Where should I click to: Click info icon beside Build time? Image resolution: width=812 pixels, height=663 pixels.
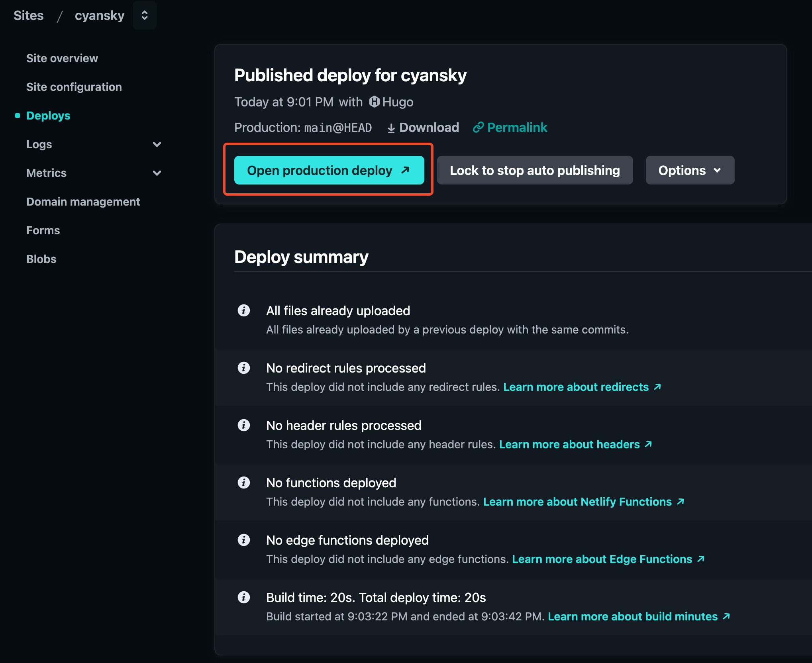click(244, 597)
